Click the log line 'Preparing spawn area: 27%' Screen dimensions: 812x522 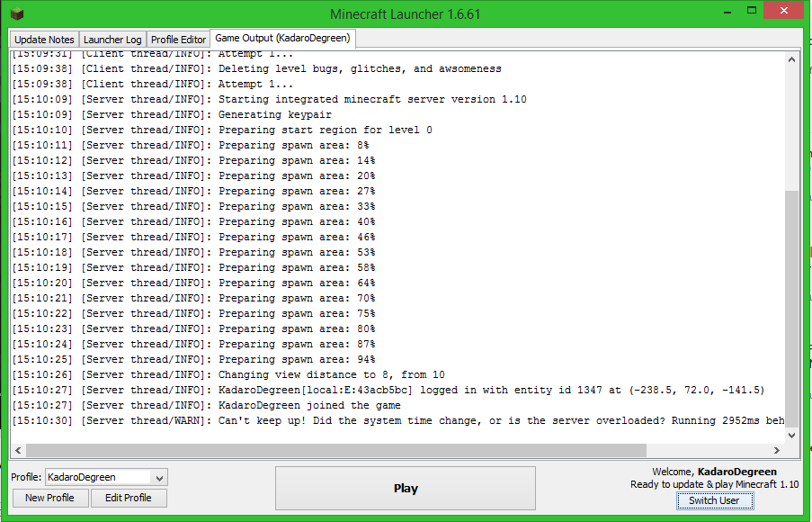click(193, 191)
